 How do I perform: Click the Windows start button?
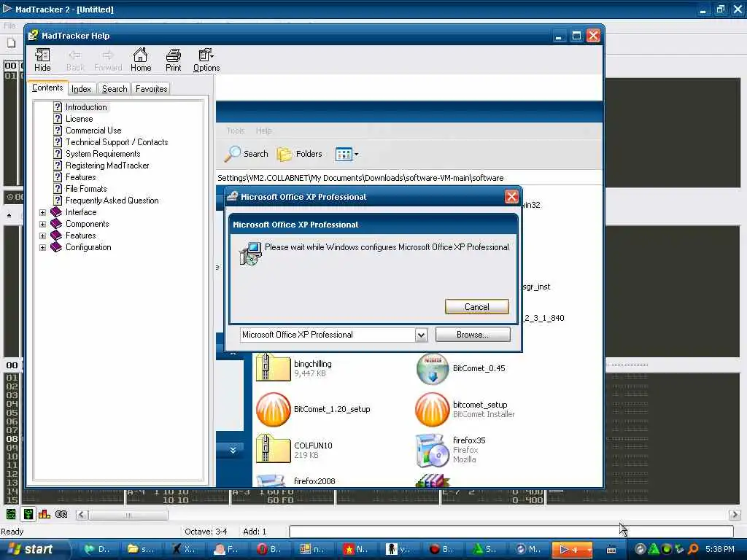coord(31,550)
